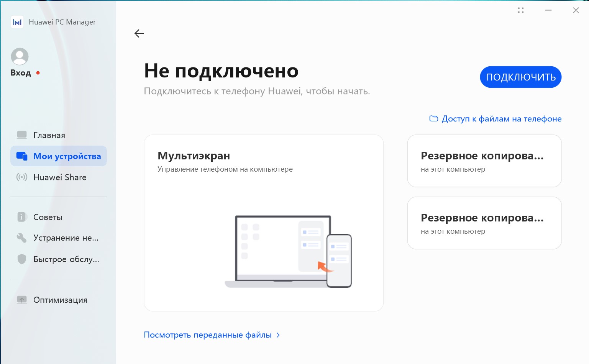The height and width of the screenshot is (364, 589).
Task: Open the Советы section
Action: click(x=59, y=217)
